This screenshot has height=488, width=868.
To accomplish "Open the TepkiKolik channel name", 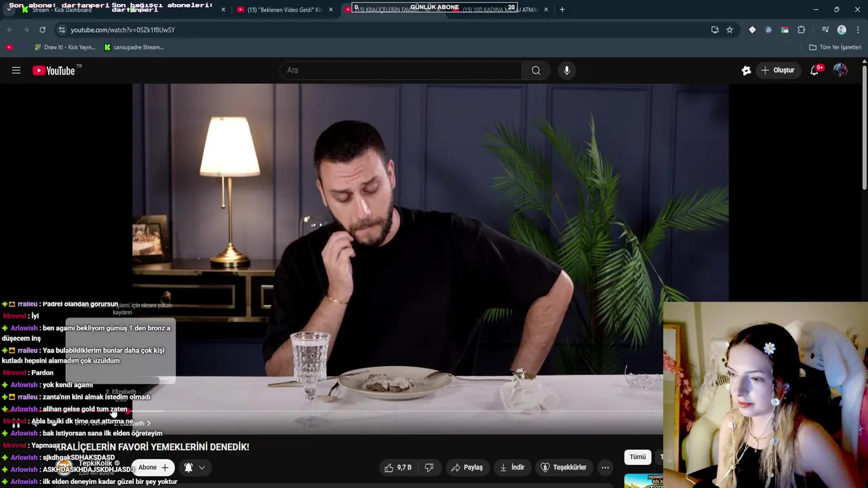I will point(95,464).
